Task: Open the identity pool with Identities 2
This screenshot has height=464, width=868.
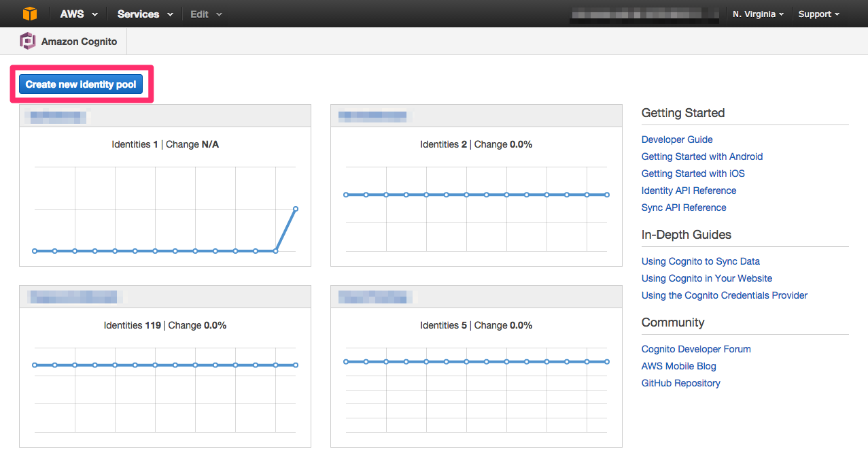Action: point(375,116)
